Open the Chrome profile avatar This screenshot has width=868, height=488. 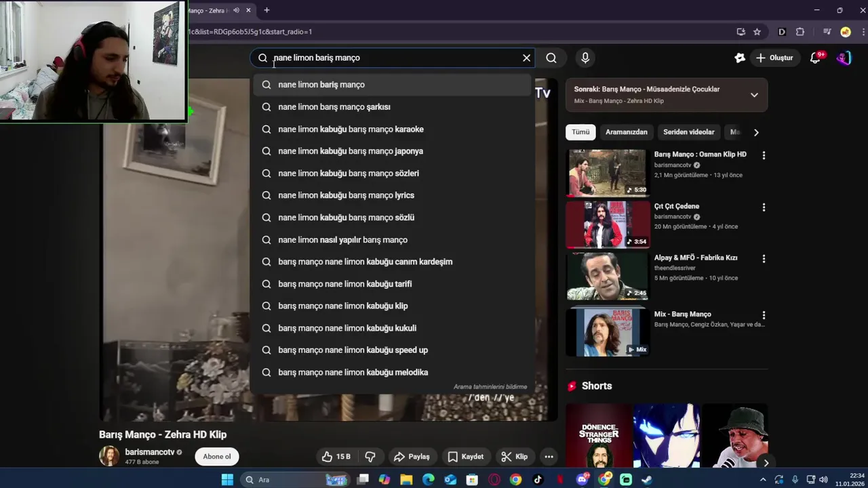(x=845, y=31)
